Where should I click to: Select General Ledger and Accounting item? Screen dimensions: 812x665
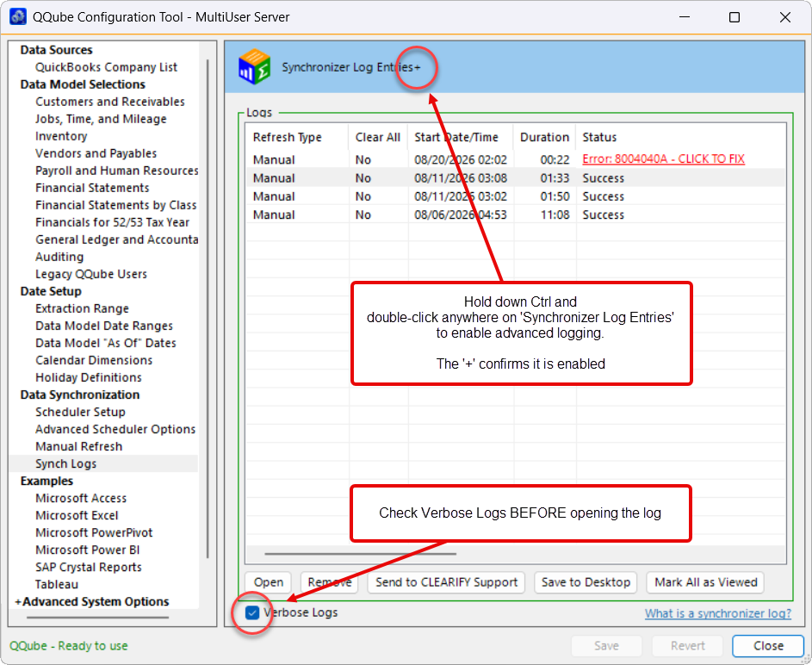click(x=116, y=239)
